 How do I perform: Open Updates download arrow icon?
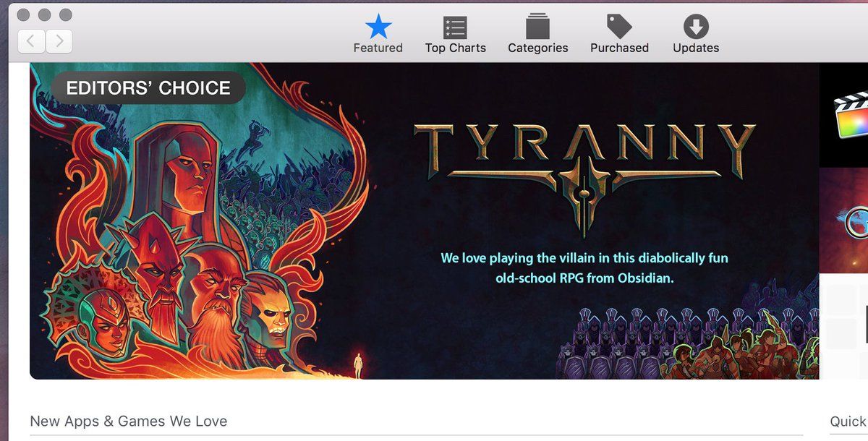coord(696,27)
